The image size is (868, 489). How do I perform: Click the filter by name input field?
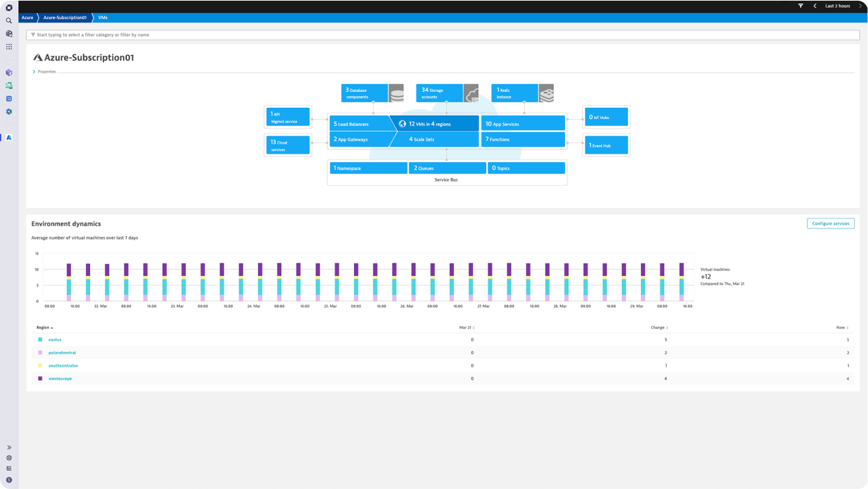[442, 34]
